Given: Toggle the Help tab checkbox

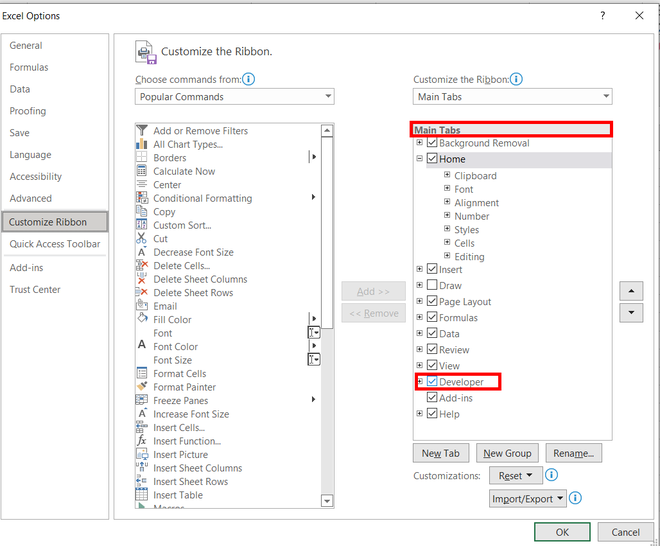Looking at the screenshot, I should (432, 413).
